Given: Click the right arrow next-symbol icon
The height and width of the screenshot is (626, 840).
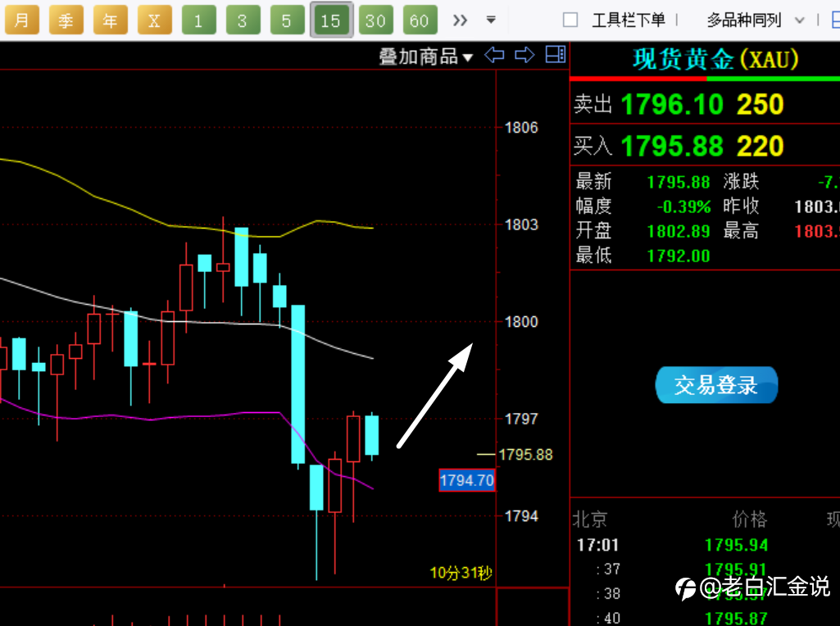Looking at the screenshot, I should [524, 55].
